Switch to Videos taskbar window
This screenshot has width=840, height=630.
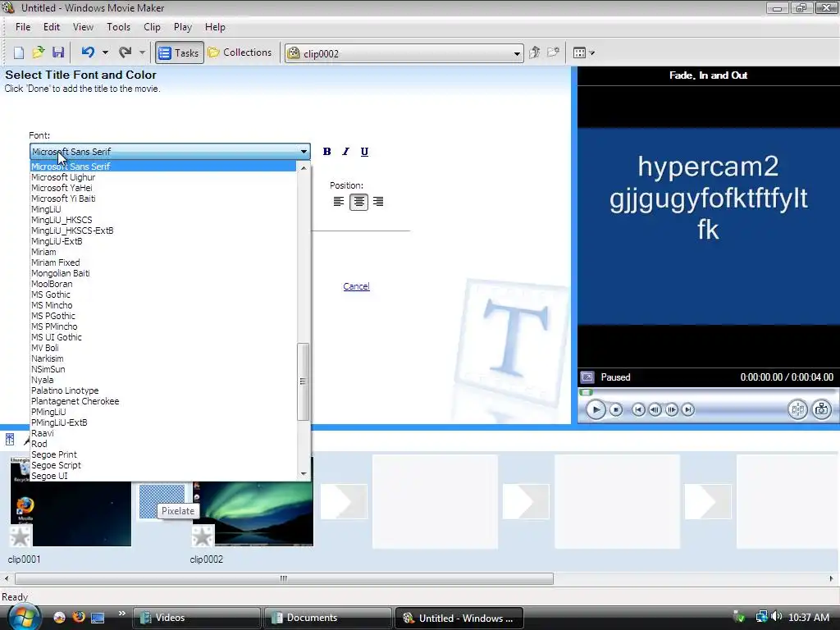tap(196, 618)
